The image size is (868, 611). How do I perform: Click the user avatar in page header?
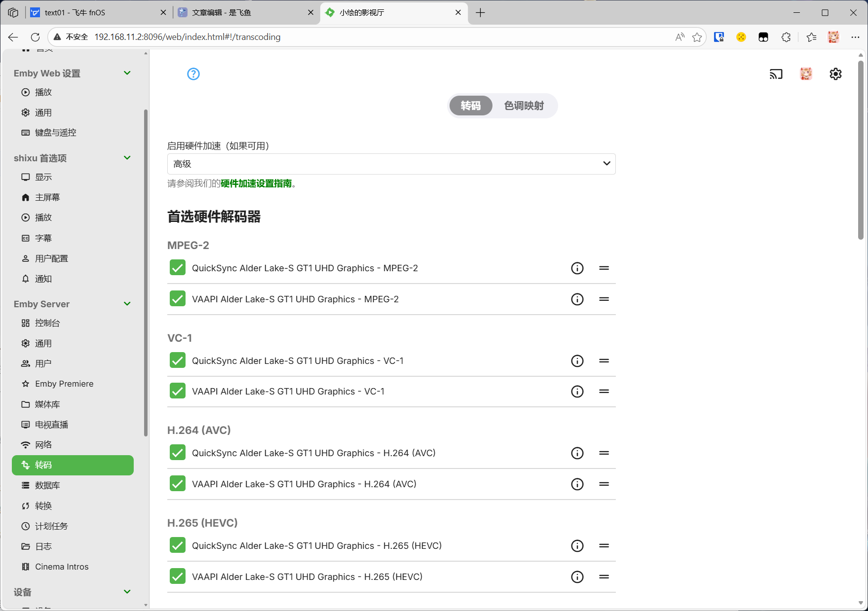(x=806, y=74)
